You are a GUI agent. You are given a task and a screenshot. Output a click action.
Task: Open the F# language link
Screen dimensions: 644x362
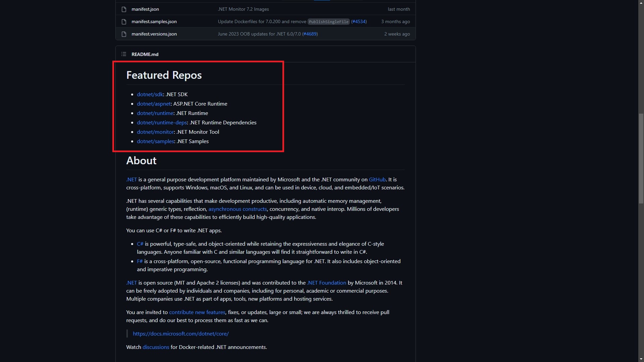tap(140, 261)
